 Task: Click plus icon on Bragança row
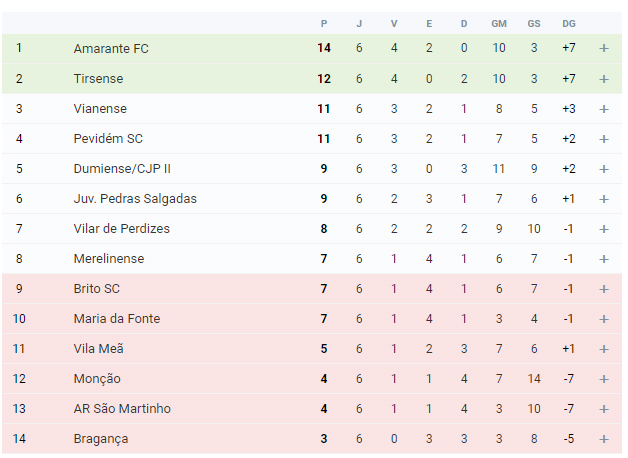[x=604, y=439]
